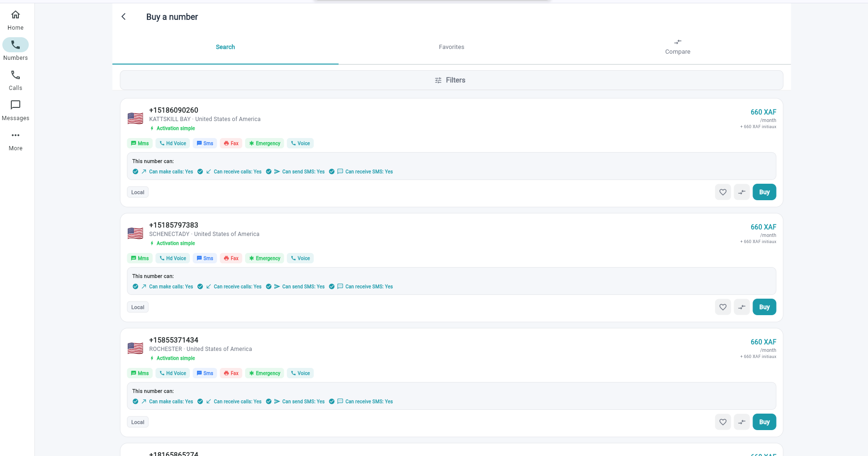This screenshot has height=456, width=868.
Task: Favorite number +15855371434 with heart icon
Action: [723, 422]
